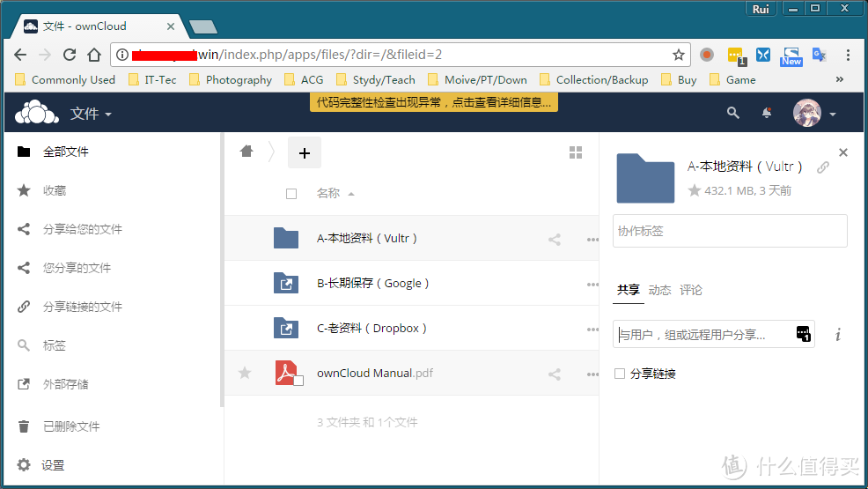Open the IT-Tec bookmarks folder
Image resolution: width=868 pixels, height=489 pixels.
click(153, 80)
